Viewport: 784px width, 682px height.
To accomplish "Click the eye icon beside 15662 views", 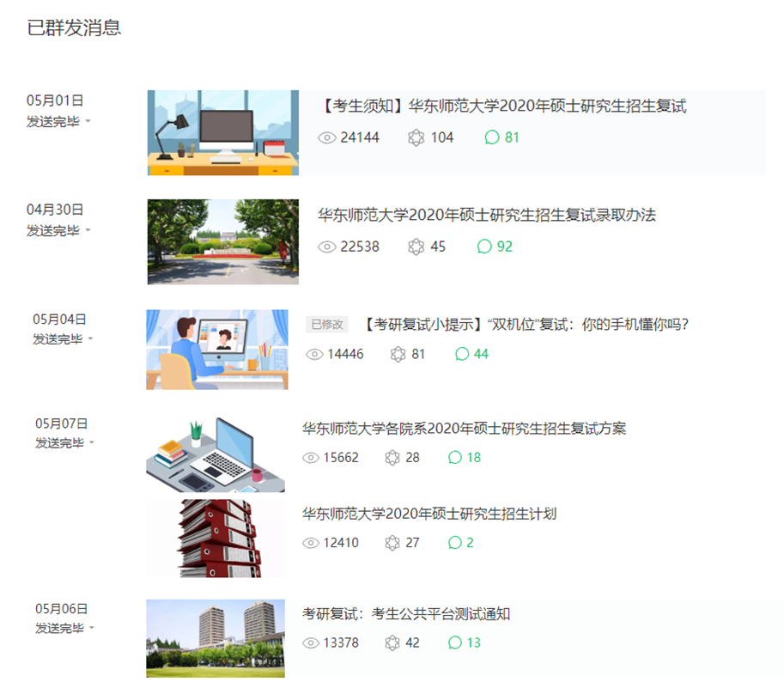I will pyautogui.click(x=311, y=458).
